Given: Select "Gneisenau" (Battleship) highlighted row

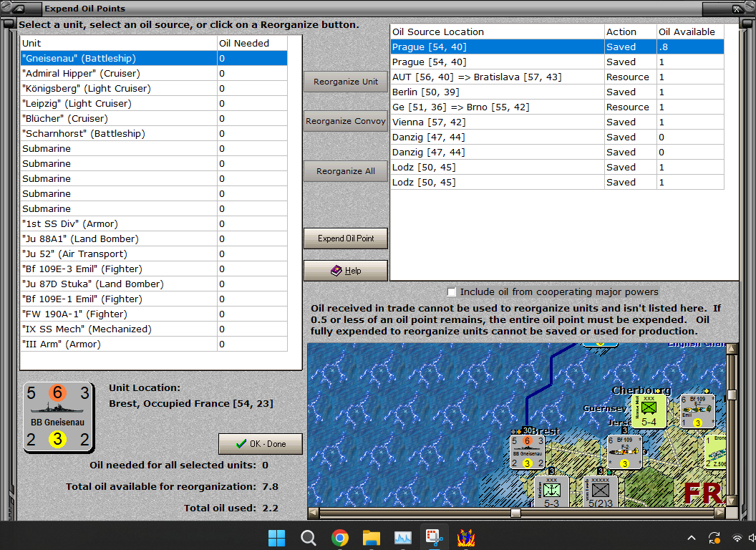Looking at the screenshot, I should pos(154,59).
